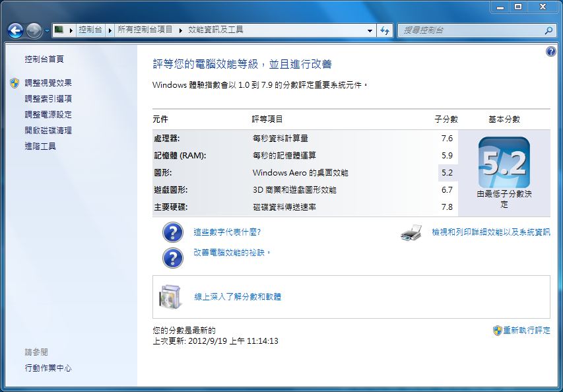The image size is (563, 392).
Task: Click the processor subscore 7.6
Action: click(447, 139)
